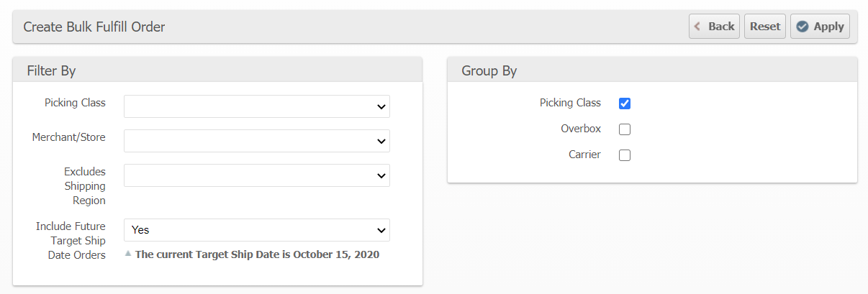868x294 pixels.
Task: Click the Carrier label text
Action: pyautogui.click(x=584, y=155)
